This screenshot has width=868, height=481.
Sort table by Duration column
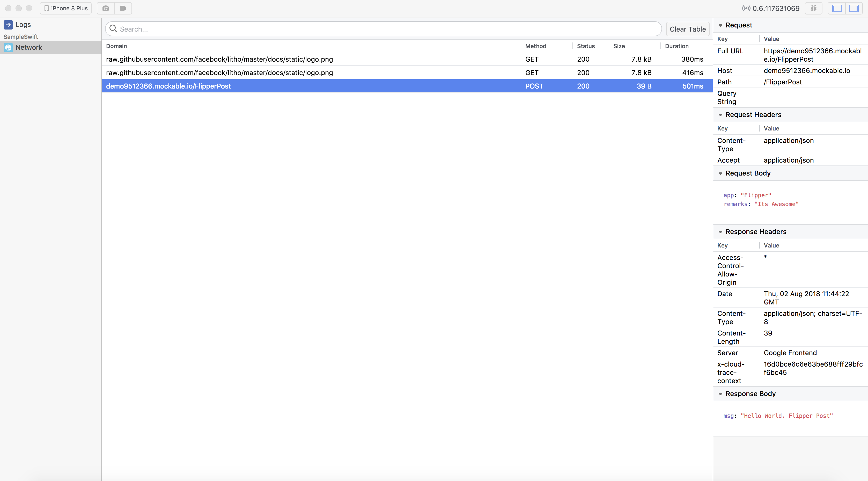pyautogui.click(x=676, y=46)
